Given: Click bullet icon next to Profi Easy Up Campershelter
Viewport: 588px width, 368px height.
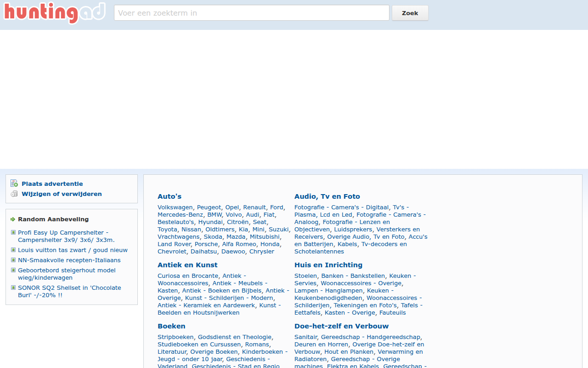Looking at the screenshot, I should [x=13, y=233].
